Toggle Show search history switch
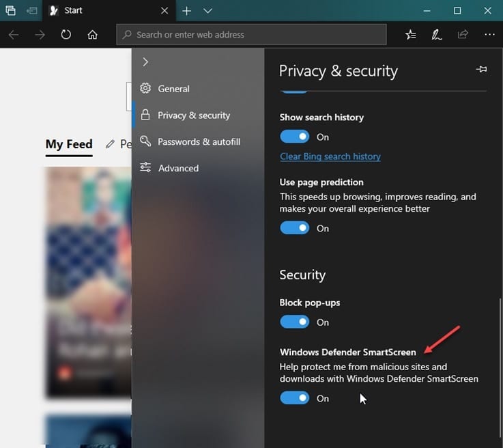This screenshot has height=448, width=503. click(x=294, y=137)
